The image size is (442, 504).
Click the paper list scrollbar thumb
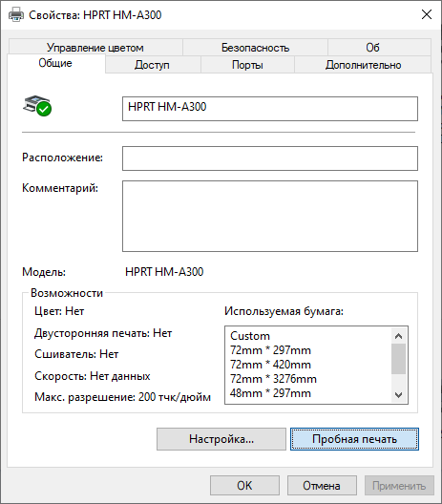point(399,359)
